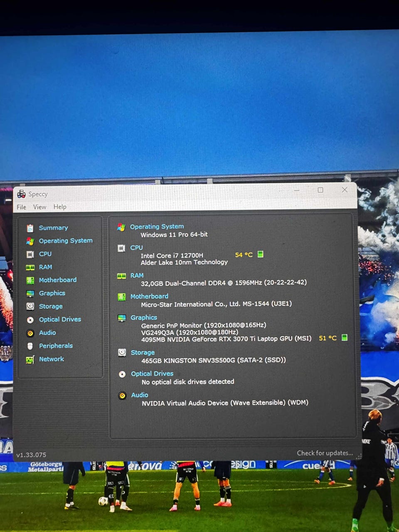Screen dimensions: 399x532
Task: Click the Storage icon in summary panel
Action: pos(122,353)
